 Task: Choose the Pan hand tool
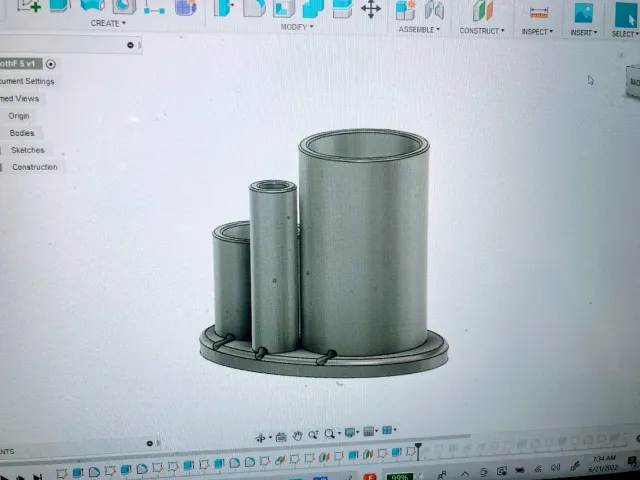pos(297,436)
